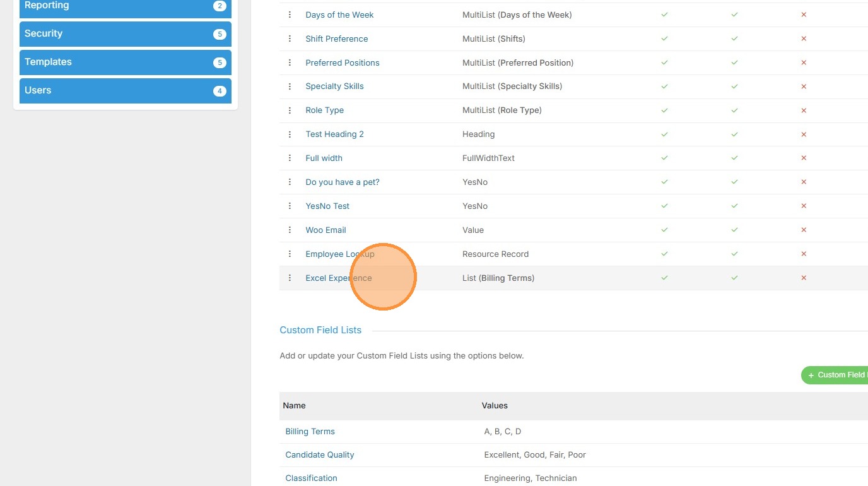Open row menu for YesNo Test

pyautogui.click(x=290, y=206)
